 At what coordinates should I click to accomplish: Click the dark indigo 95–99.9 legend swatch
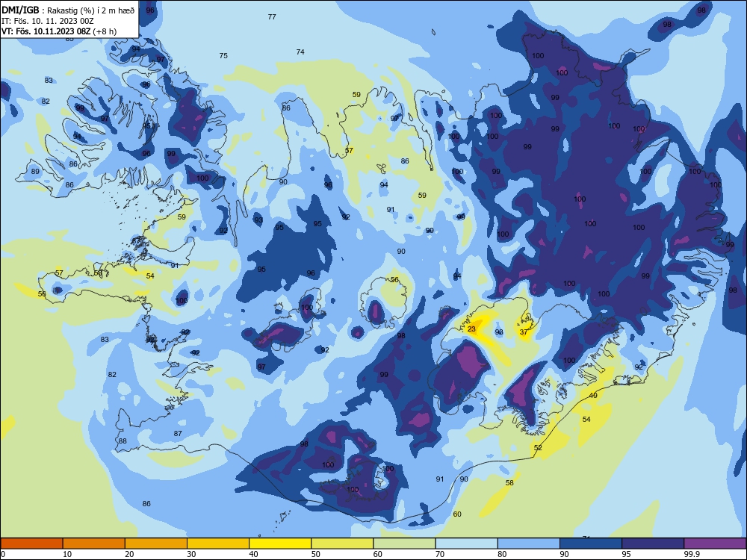coord(653,544)
